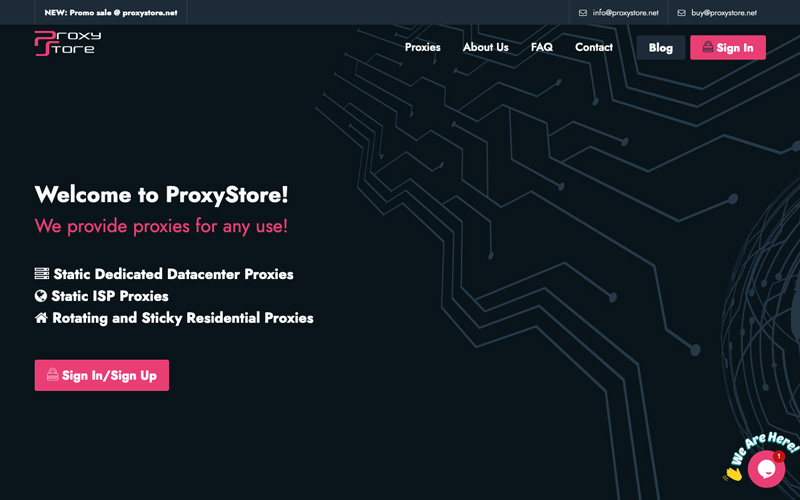Click the envelope icon beside buy@proxystore.net
This screenshot has width=800, height=500.
pyautogui.click(x=681, y=13)
